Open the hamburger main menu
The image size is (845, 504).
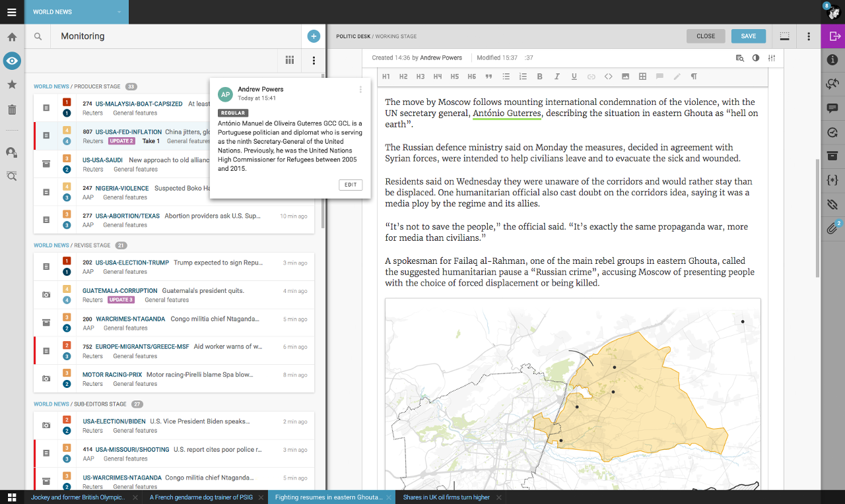coord(12,13)
